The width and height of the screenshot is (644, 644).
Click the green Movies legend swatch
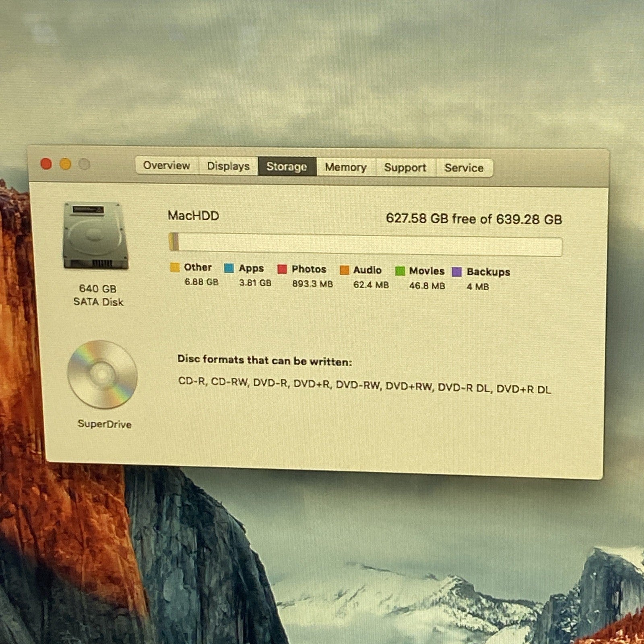click(x=400, y=271)
